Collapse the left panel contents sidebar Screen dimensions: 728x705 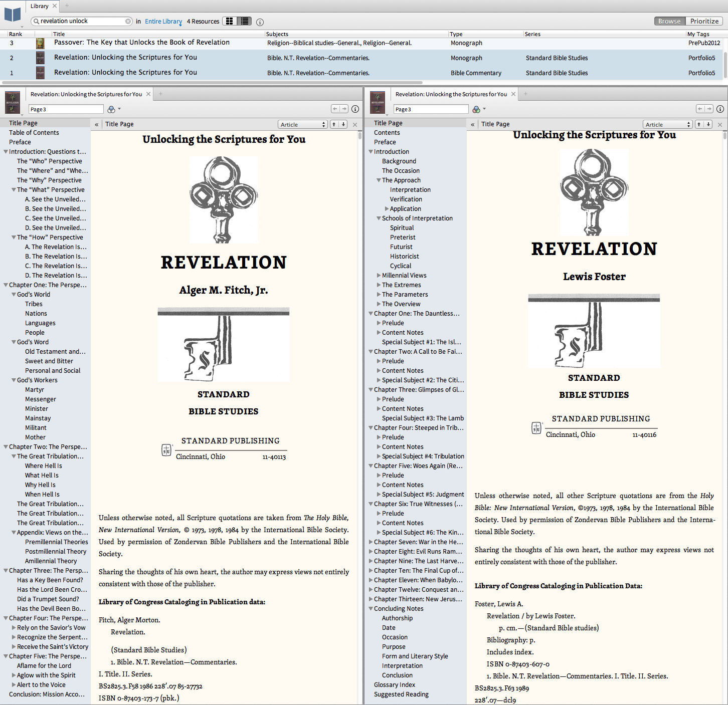pyautogui.click(x=97, y=124)
